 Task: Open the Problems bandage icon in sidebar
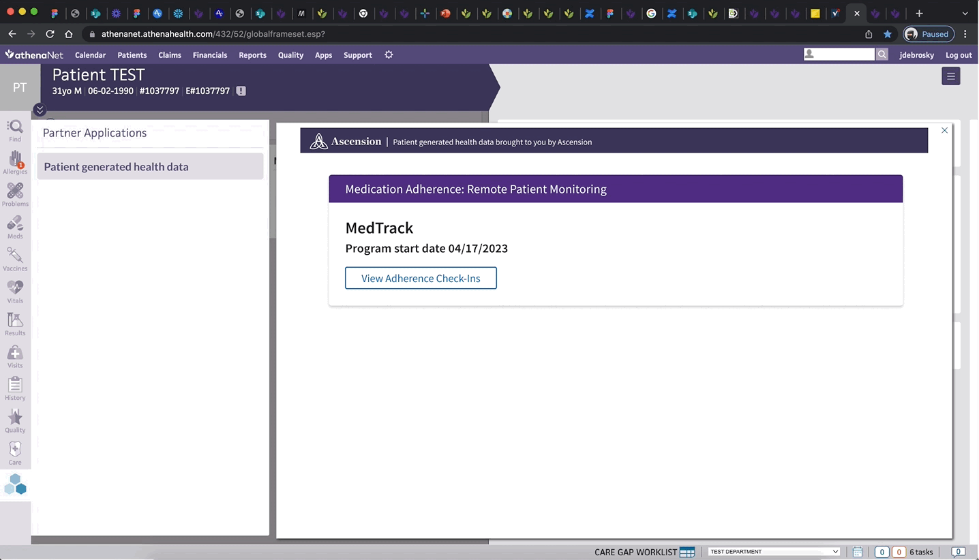click(15, 194)
